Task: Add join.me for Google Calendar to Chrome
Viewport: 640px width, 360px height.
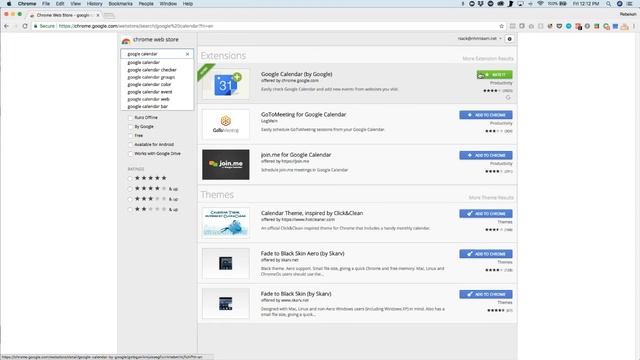Action: [486, 156]
